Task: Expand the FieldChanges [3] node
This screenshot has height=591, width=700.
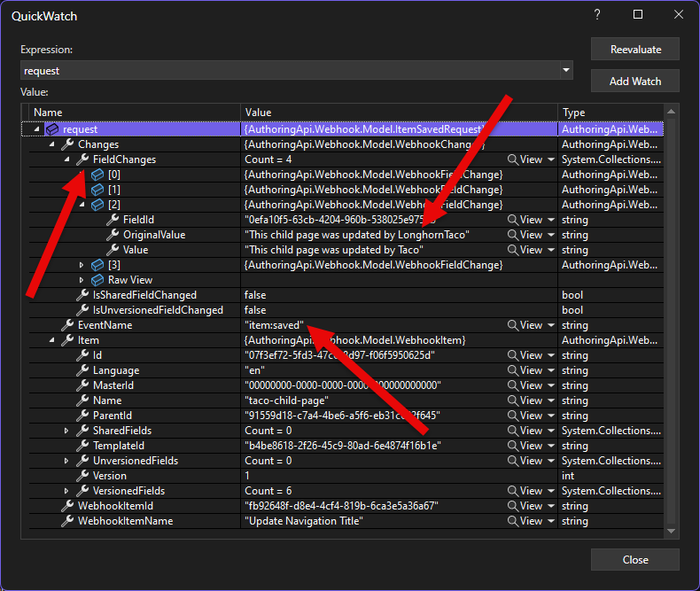Action: pyautogui.click(x=82, y=265)
